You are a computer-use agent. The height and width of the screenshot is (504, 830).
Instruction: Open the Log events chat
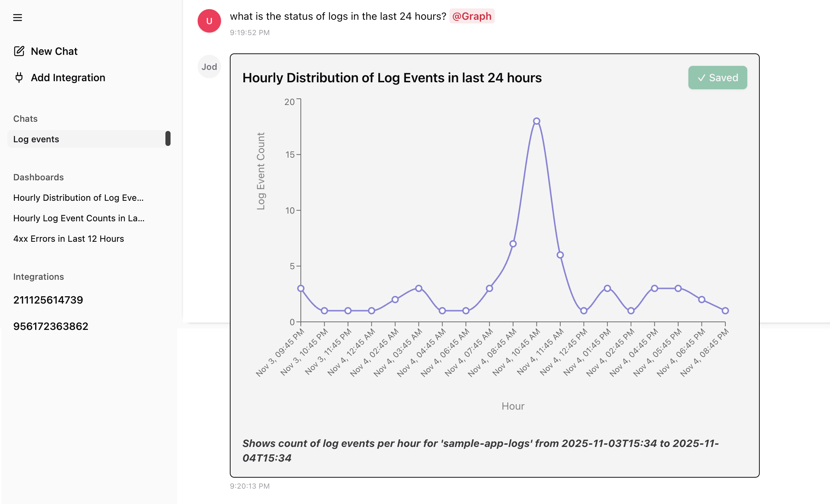point(36,139)
